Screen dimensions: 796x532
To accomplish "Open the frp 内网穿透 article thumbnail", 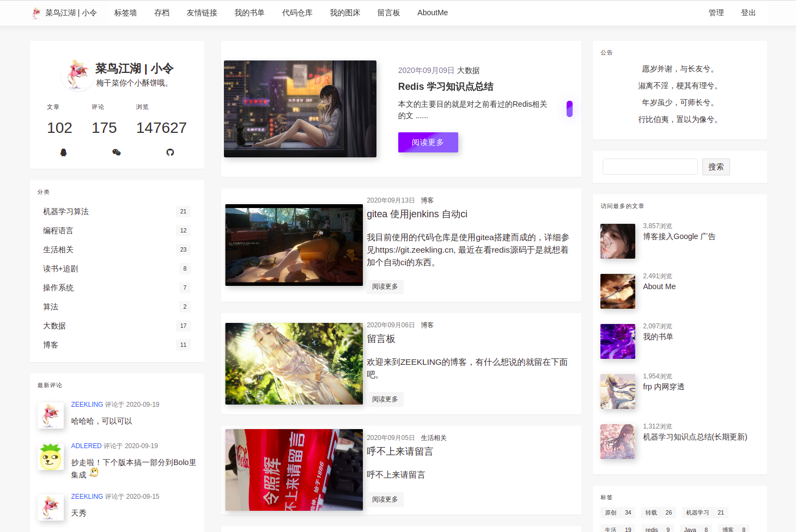I will (617, 392).
